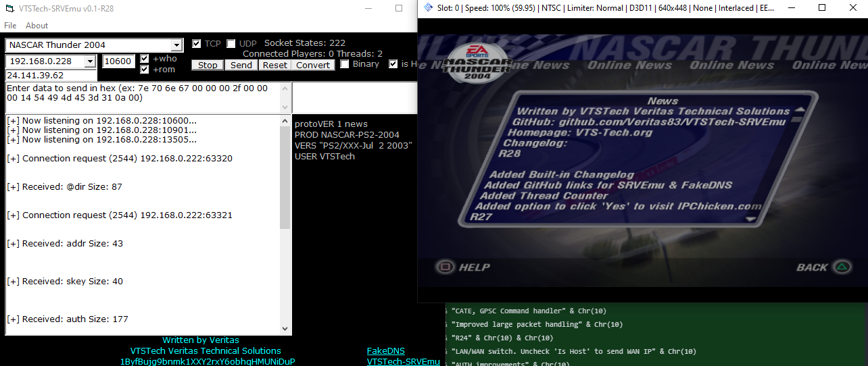Screen dimensions: 868x366
Task: Click 'VTSTech Veritas Technical Solutions' footer text
Action: 206,350
